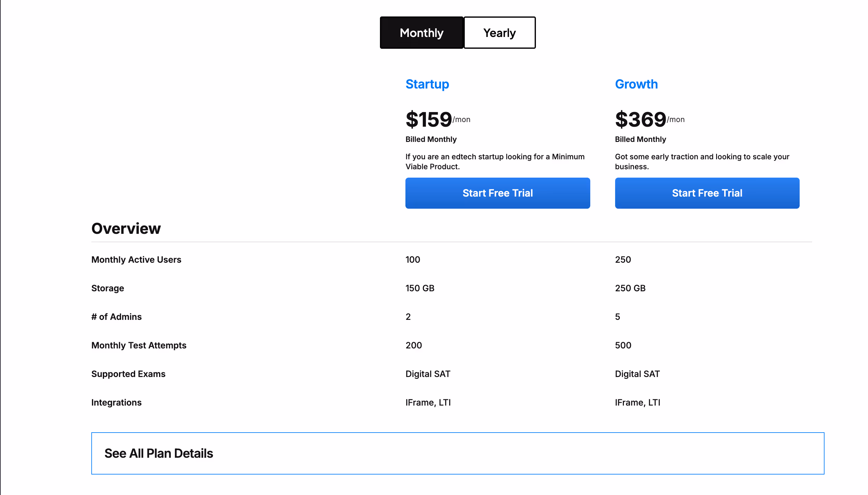Click Startup's Digital SAT exam value
Image resolution: width=868 pixels, height=495 pixels.
[x=428, y=374]
